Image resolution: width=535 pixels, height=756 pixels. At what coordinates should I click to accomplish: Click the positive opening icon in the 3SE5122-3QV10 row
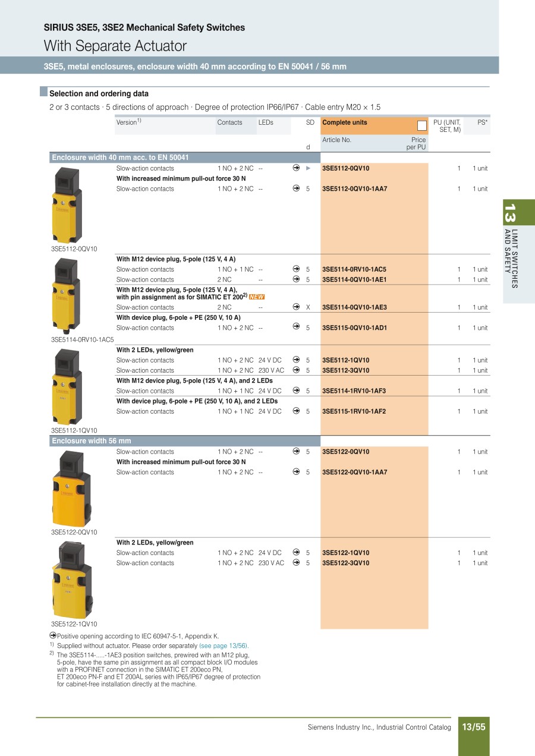tap(296, 563)
